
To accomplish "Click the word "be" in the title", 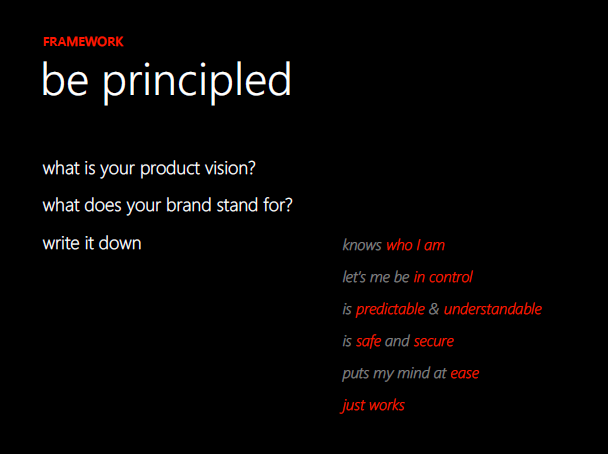I will click(x=65, y=80).
